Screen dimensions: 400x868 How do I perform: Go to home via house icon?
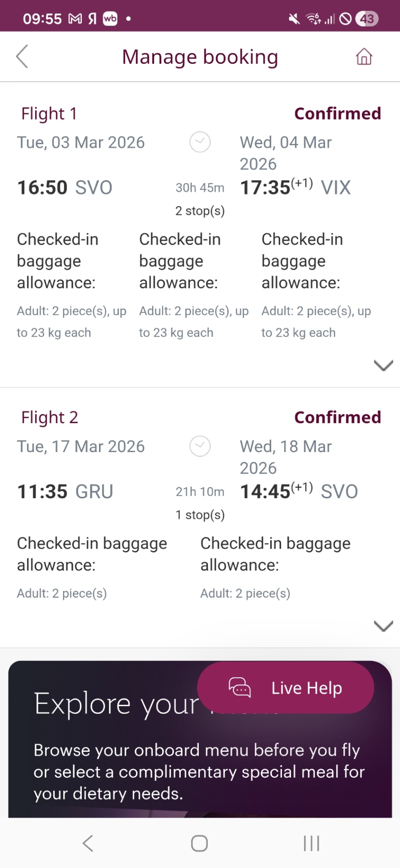pos(364,57)
